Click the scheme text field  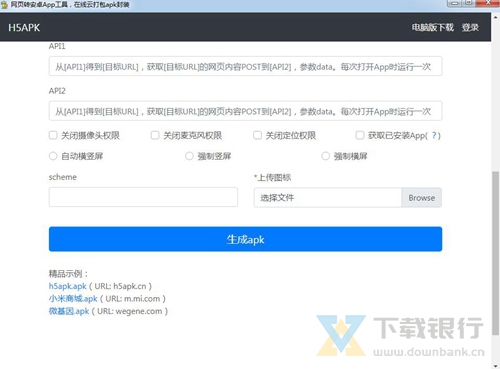[143, 197]
